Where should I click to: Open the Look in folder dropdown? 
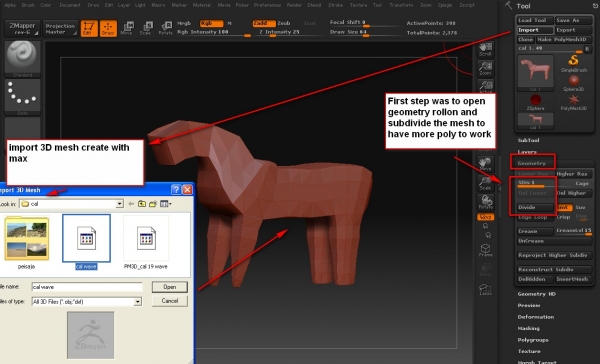tap(120, 204)
